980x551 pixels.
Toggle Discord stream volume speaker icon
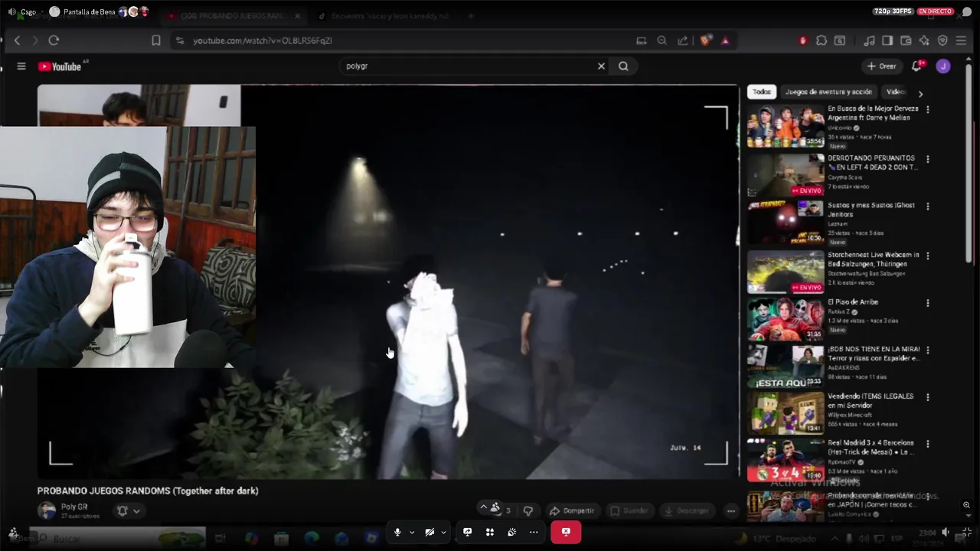[946, 532]
